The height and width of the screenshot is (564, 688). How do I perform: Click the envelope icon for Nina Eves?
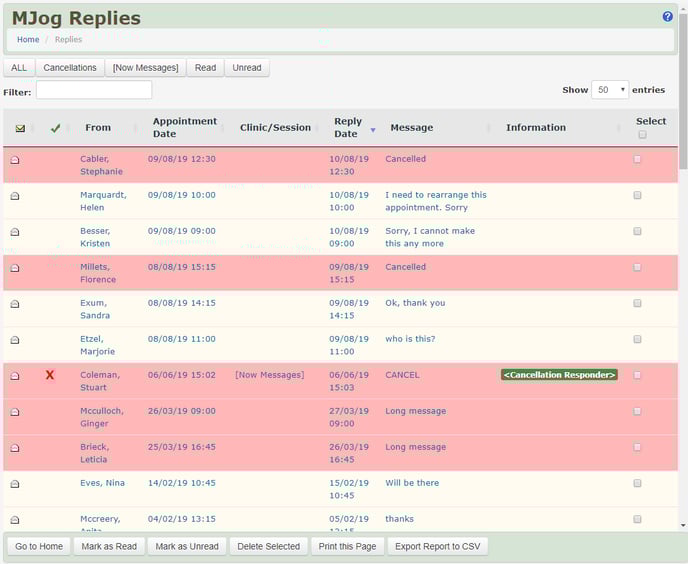(15, 484)
